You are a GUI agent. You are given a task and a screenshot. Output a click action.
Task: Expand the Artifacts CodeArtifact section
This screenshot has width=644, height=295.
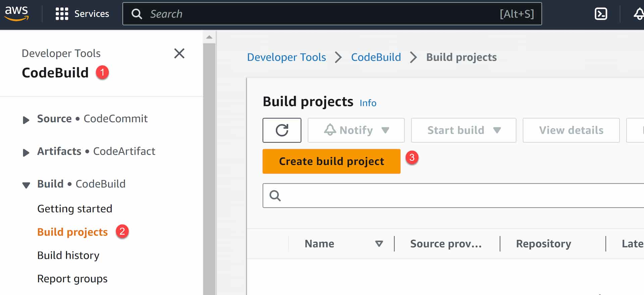[x=26, y=153]
